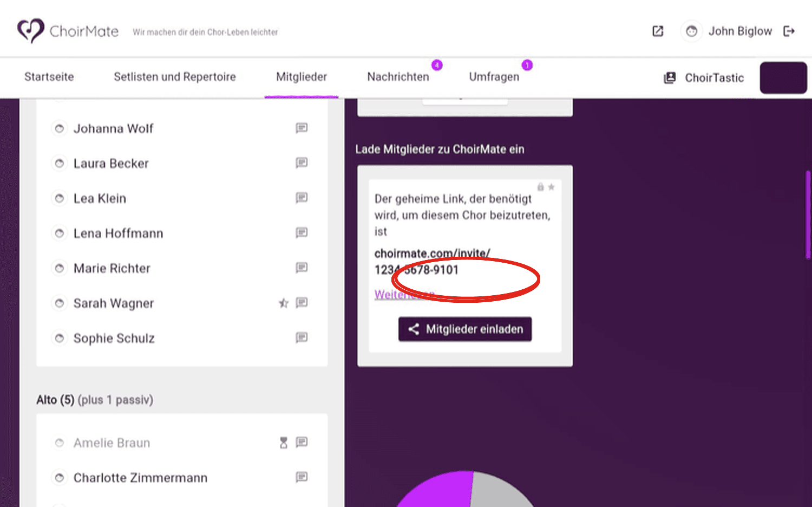Select member name Lea Klein
The width and height of the screenshot is (812, 507).
(x=100, y=198)
